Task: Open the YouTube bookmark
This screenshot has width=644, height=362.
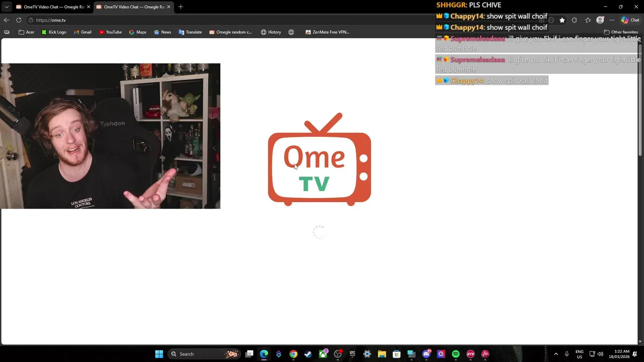Action: click(x=110, y=32)
